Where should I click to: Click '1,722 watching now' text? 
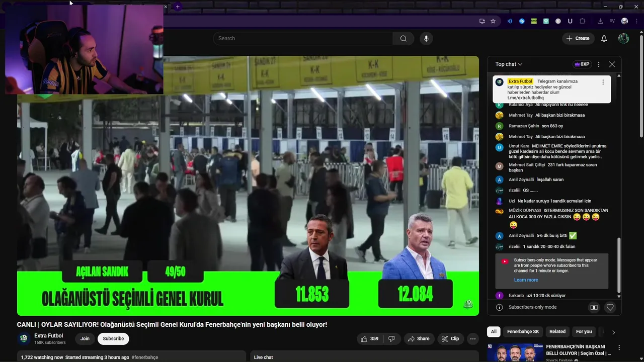[x=42, y=357]
